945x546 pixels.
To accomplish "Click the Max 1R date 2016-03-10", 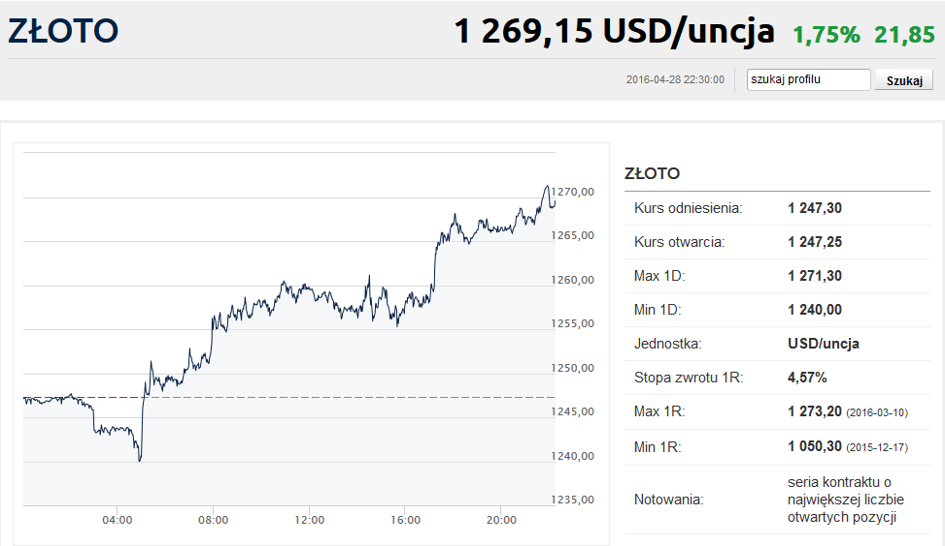I will 877,413.
